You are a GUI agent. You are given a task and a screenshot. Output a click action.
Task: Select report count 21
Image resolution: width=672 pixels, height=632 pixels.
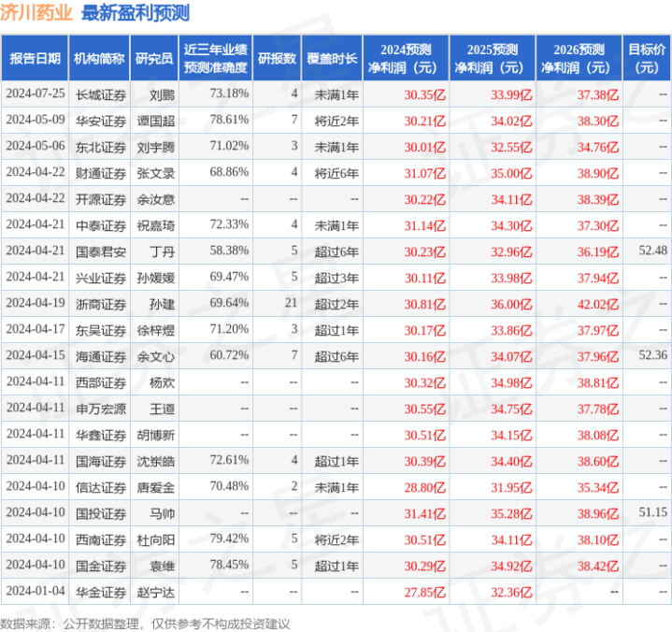[291, 303]
